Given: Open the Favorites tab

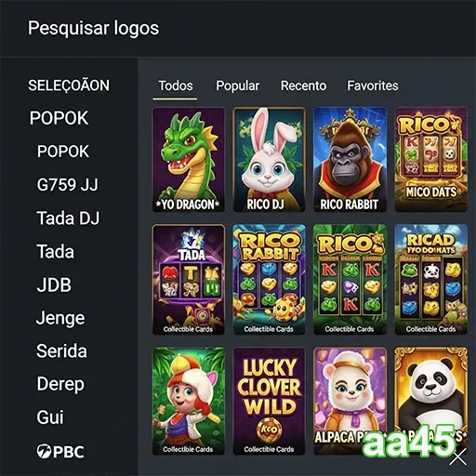Looking at the screenshot, I should pos(373,86).
